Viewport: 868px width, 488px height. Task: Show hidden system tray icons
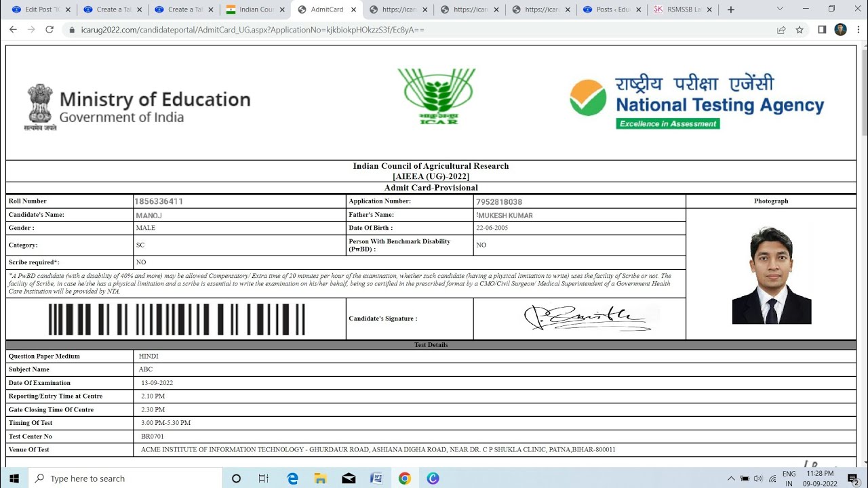[731, 479]
